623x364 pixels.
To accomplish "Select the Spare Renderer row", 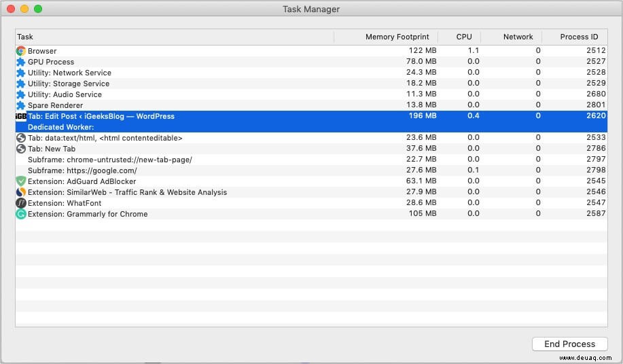I will [x=311, y=105].
